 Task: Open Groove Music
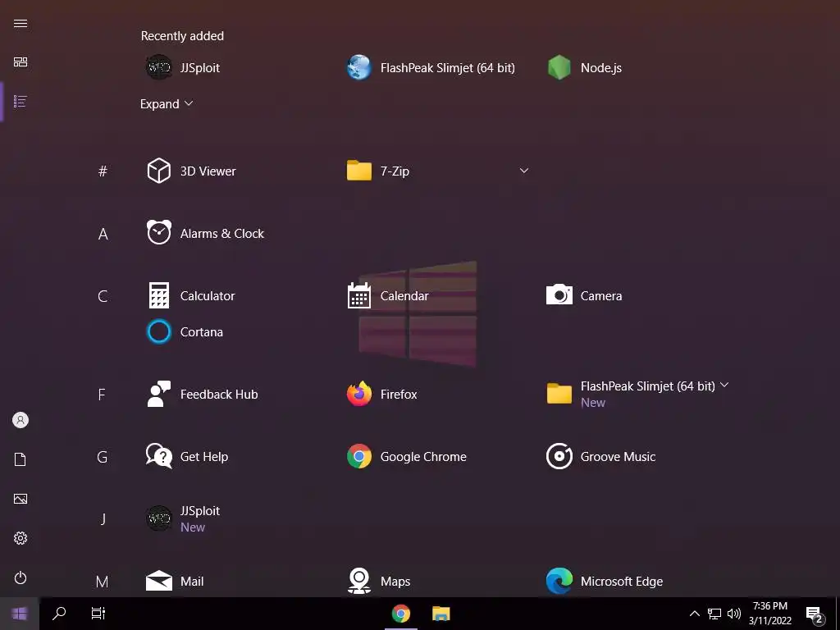[601, 456]
